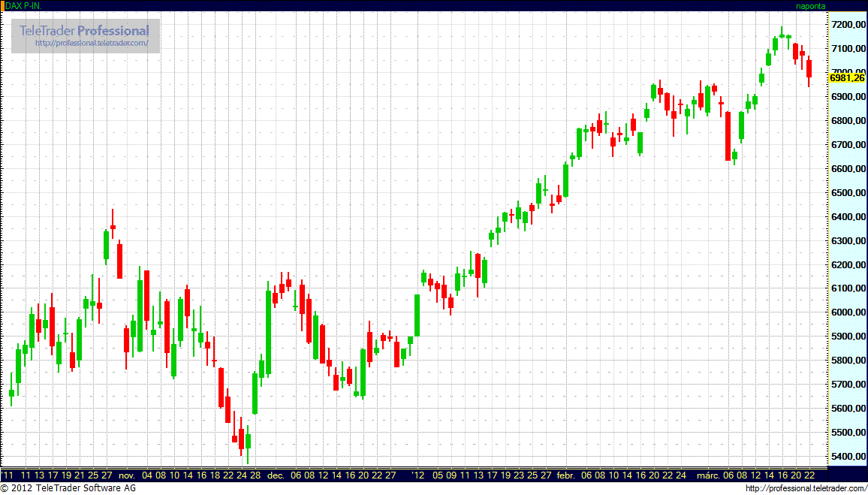
Task: Click the 'naponta' interval label
Action: click(810, 5)
